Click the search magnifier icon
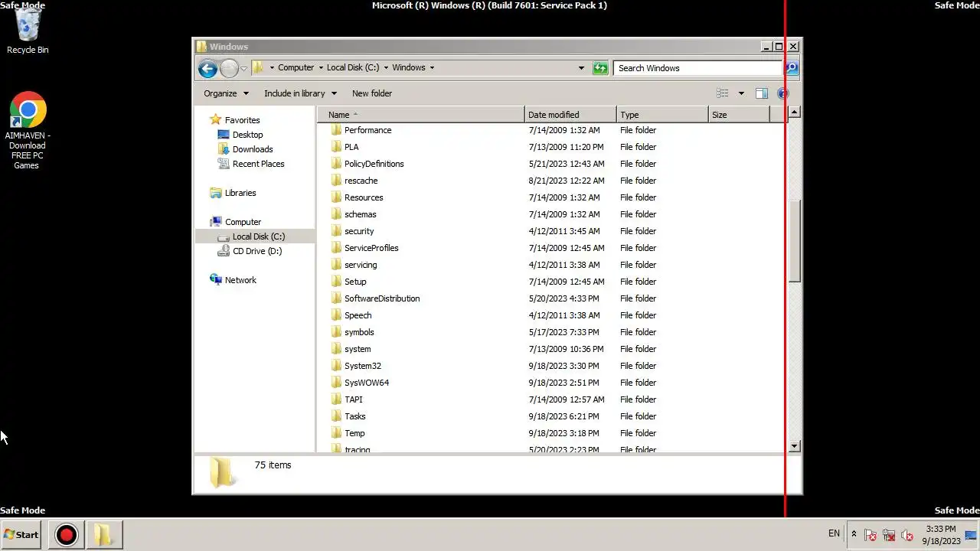 [792, 68]
